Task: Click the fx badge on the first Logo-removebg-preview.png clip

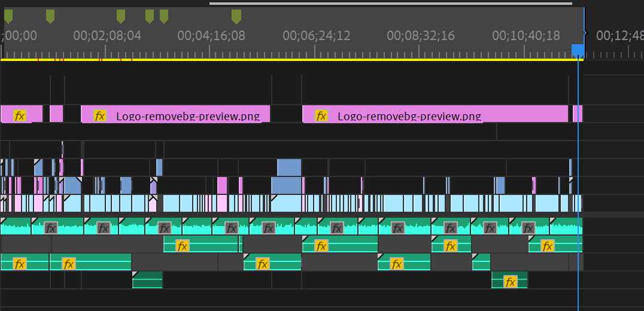Action: coord(100,115)
